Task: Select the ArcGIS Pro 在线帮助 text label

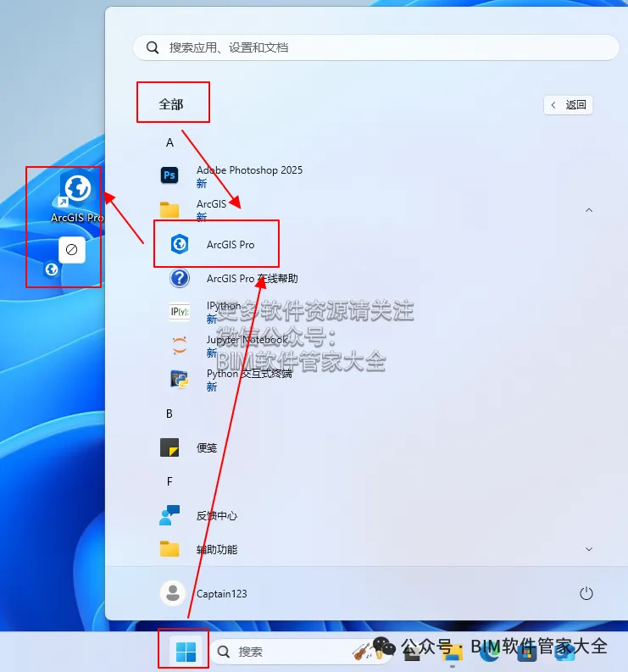Action: coord(252,279)
